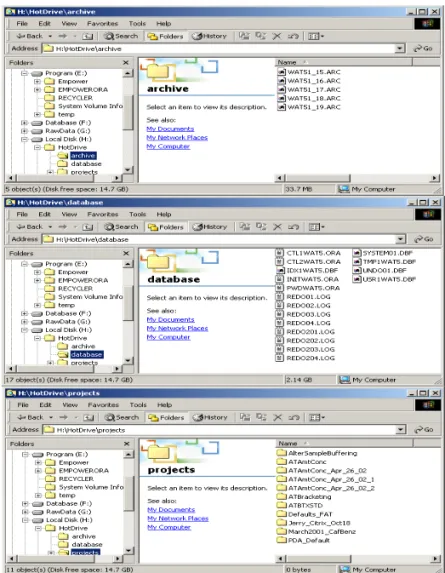Click Undo icon in database window toolbar
Viewport: 445px width, 573px height.
294,227
